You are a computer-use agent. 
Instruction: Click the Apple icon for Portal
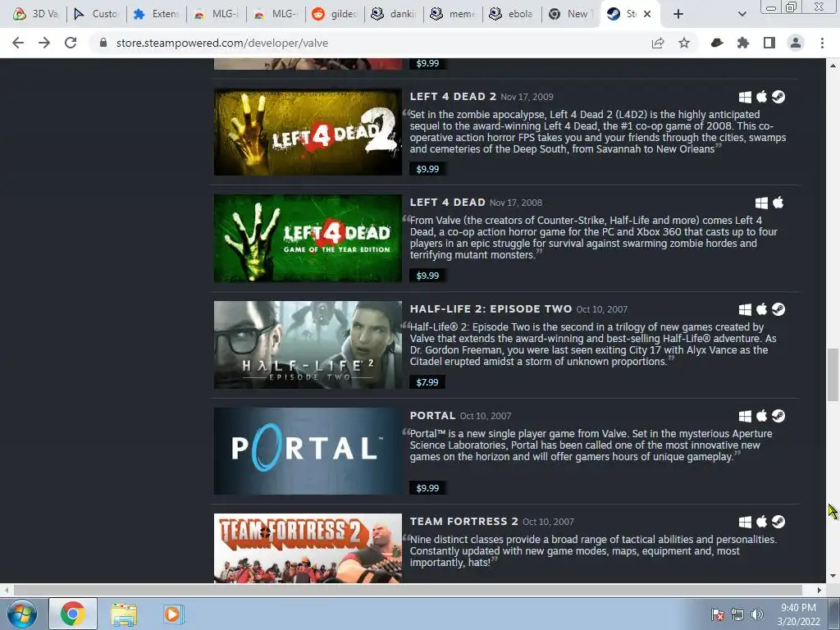(761, 416)
